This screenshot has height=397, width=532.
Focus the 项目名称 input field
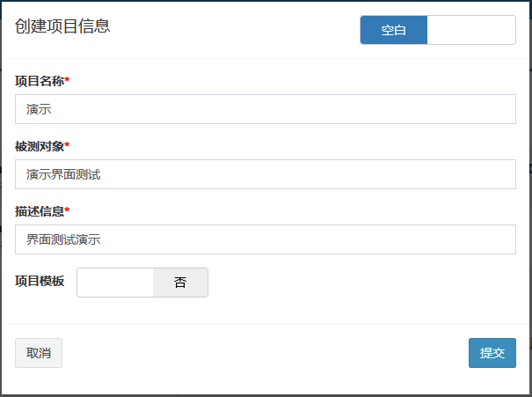pos(266,109)
